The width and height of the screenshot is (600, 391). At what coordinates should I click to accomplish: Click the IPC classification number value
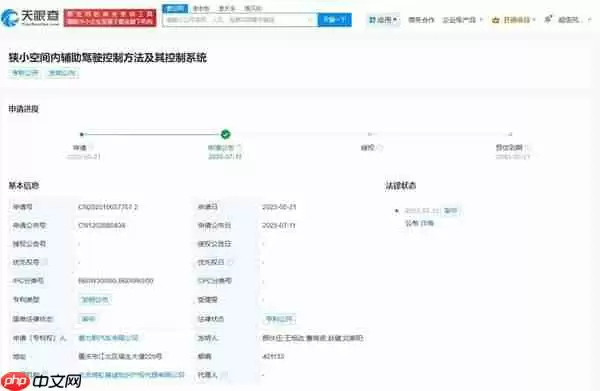(x=116, y=281)
